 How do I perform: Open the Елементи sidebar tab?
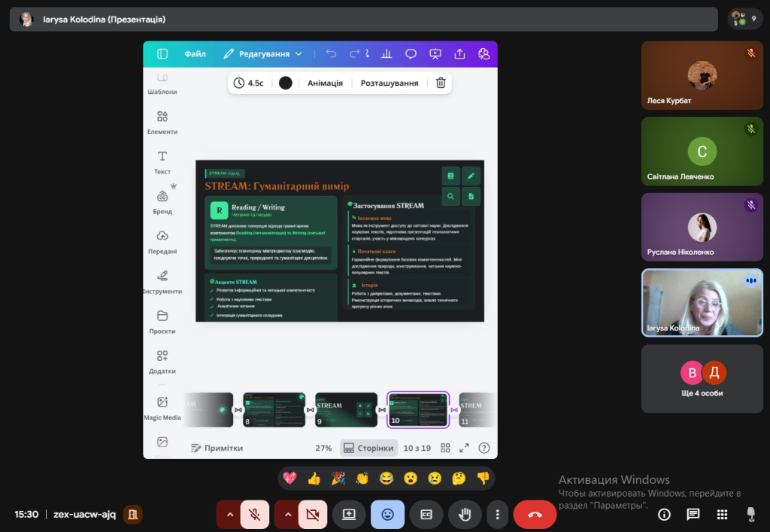[162, 122]
